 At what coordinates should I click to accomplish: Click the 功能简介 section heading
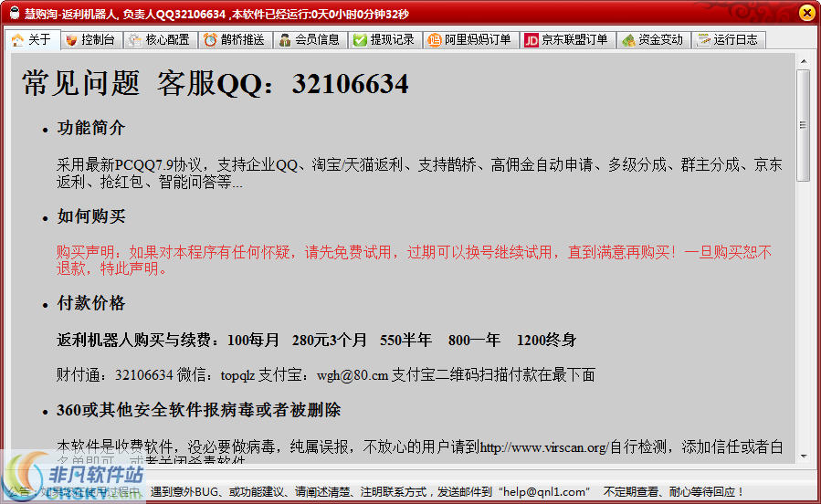coord(91,128)
